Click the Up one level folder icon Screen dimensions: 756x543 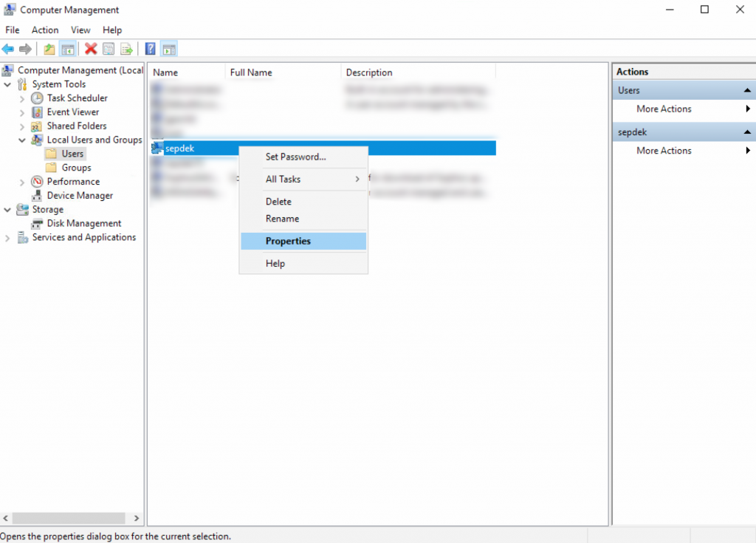click(x=49, y=49)
